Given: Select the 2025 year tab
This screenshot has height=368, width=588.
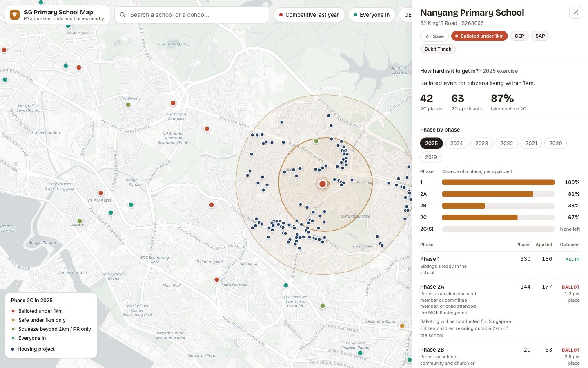Looking at the screenshot, I should pos(431,144).
